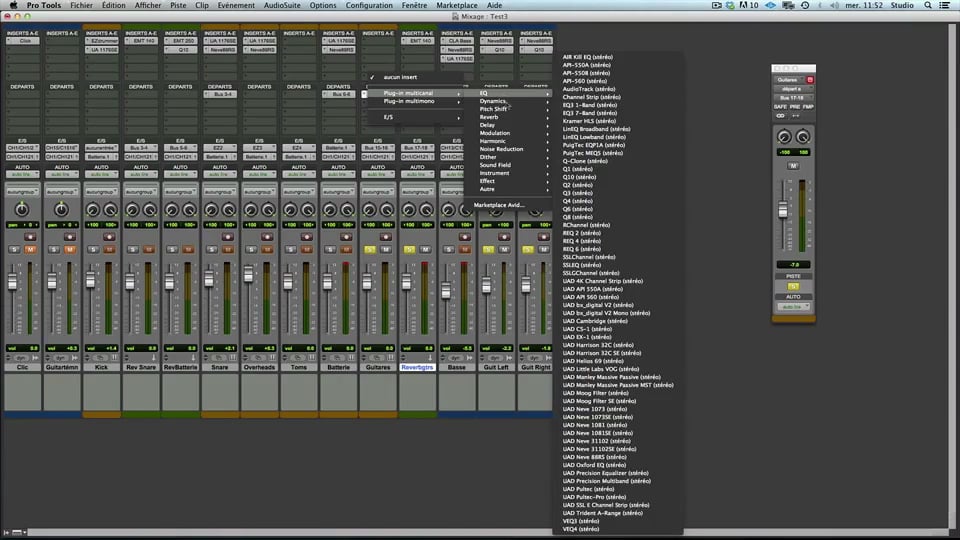960x540 pixels.
Task: Open the Bus 17-18 selector in send window
Action: click(793, 97)
